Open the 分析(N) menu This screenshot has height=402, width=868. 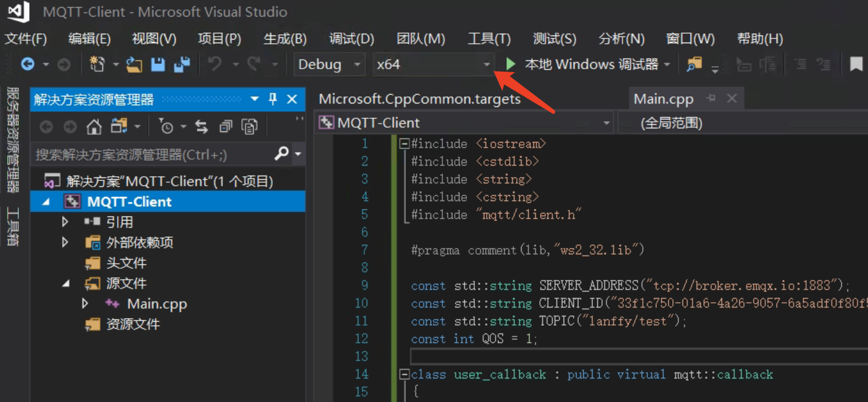pos(621,39)
